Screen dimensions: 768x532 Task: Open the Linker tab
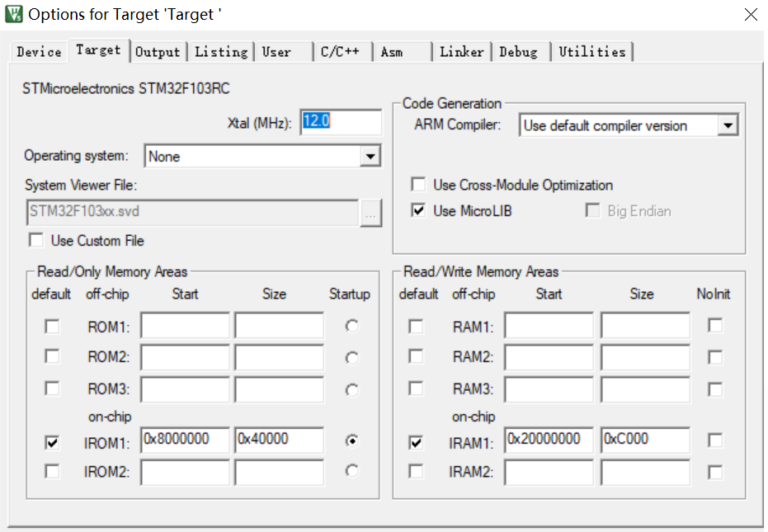point(461,52)
